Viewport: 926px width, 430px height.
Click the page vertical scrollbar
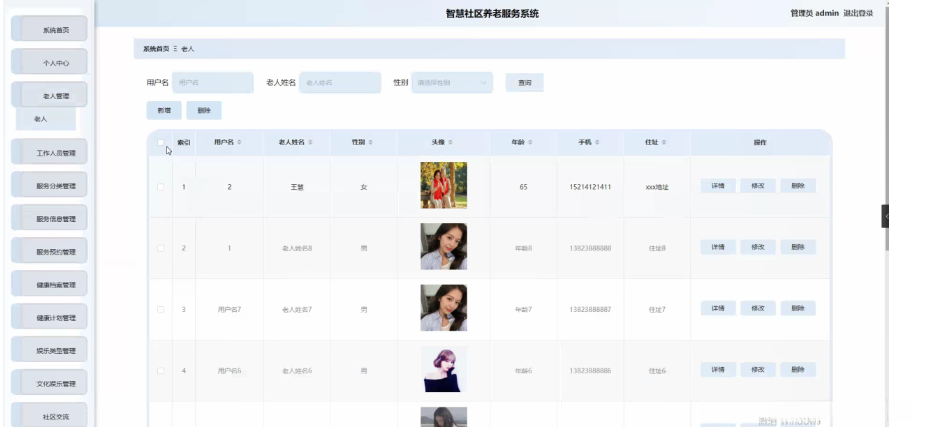click(886, 130)
